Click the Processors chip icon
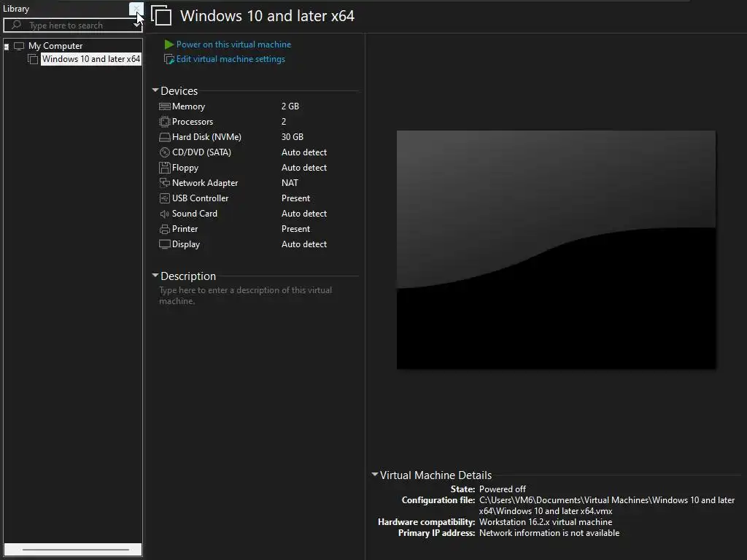Screen dimensions: 747x560 click(x=164, y=122)
